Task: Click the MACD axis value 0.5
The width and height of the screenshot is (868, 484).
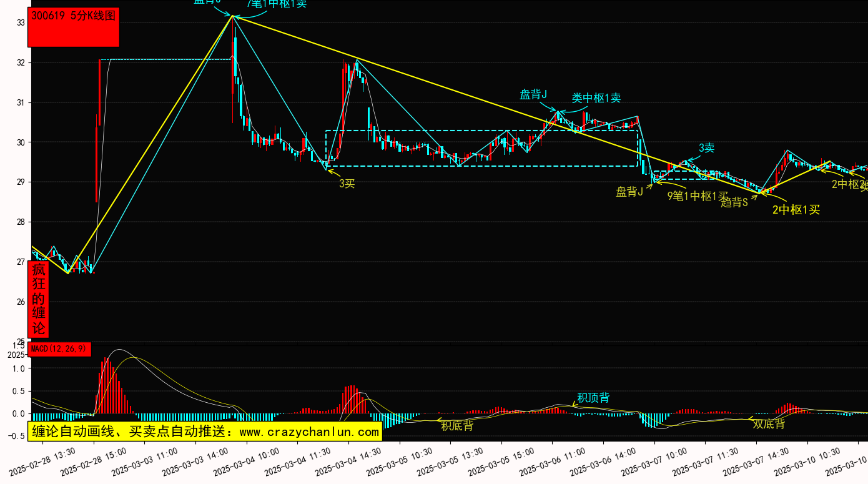Action: [x=19, y=392]
